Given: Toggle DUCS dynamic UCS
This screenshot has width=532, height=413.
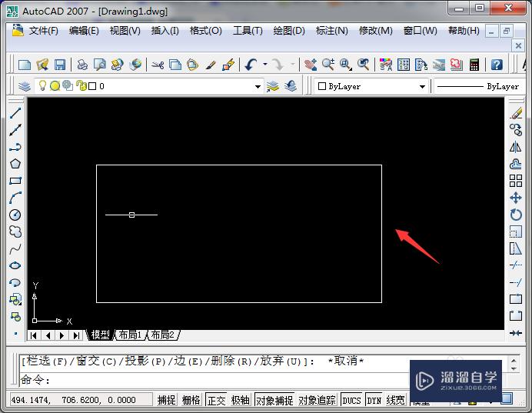Looking at the screenshot, I should point(351,400).
